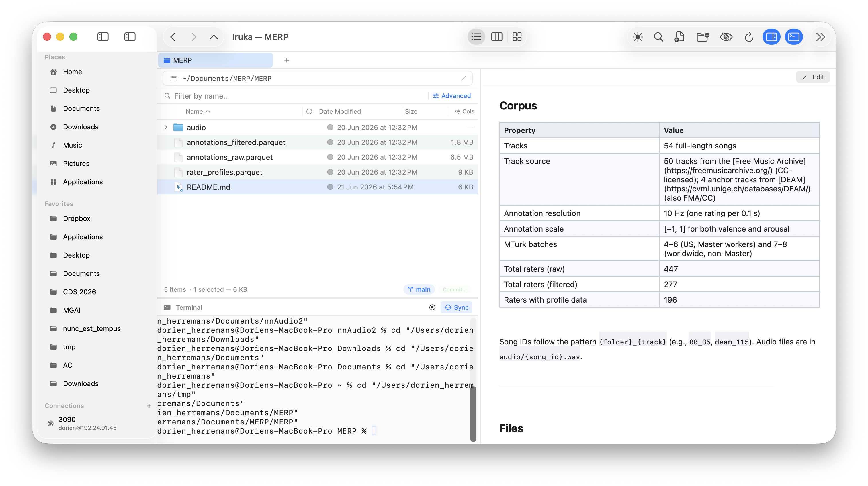Go back with the left chevron

pos(173,37)
